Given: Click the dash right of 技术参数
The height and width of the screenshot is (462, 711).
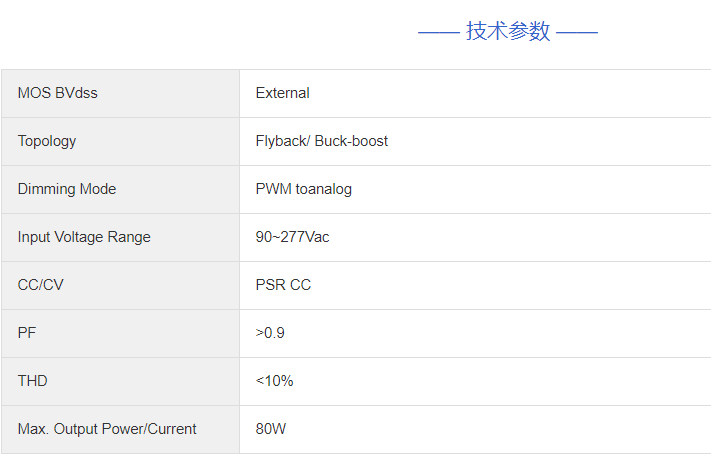Looking at the screenshot, I should tap(577, 32).
